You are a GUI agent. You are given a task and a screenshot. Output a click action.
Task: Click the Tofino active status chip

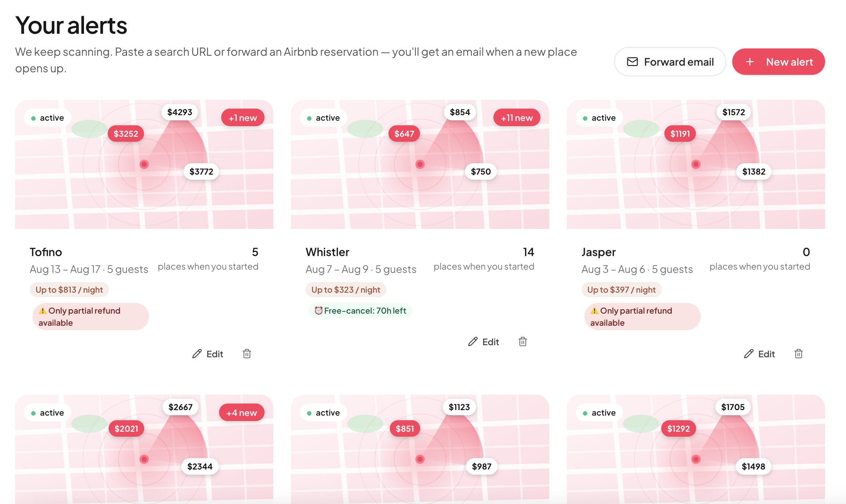pos(48,118)
